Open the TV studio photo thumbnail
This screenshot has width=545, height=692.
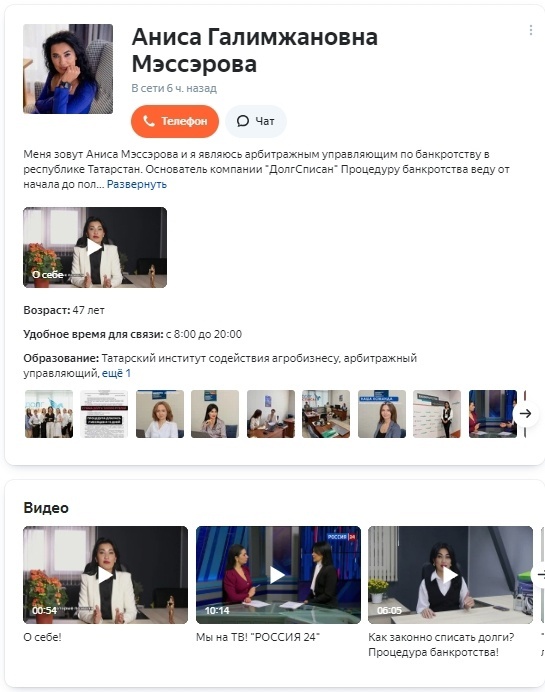pos(492,414)
